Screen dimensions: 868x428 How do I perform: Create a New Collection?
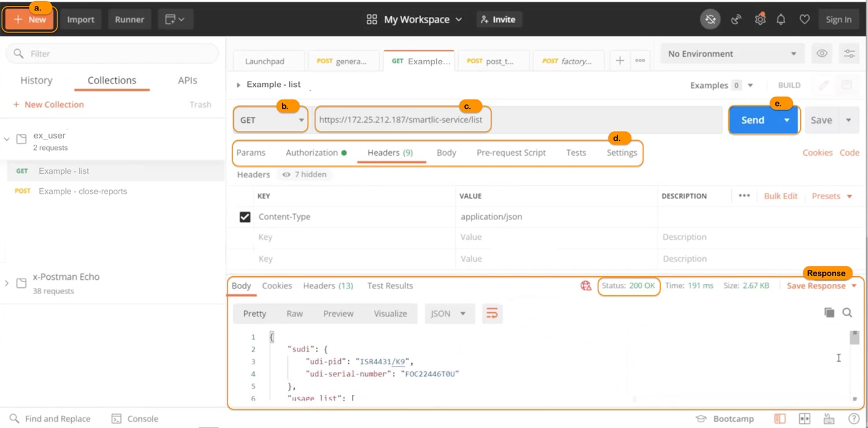click(49, 105)
